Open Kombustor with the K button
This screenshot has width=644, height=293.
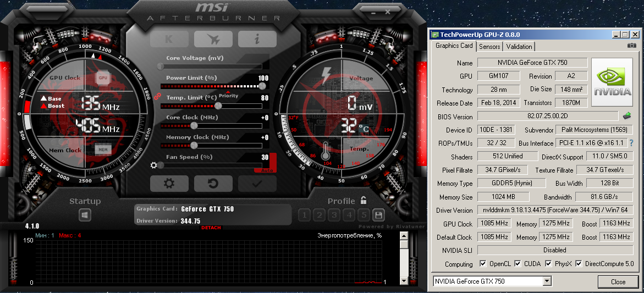point(169,39)
